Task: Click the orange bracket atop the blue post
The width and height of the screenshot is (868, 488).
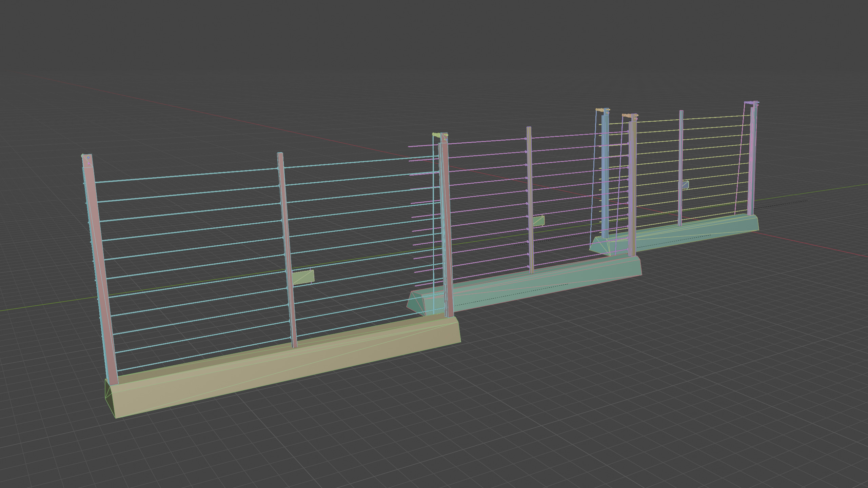Action: tap(602, 110)
